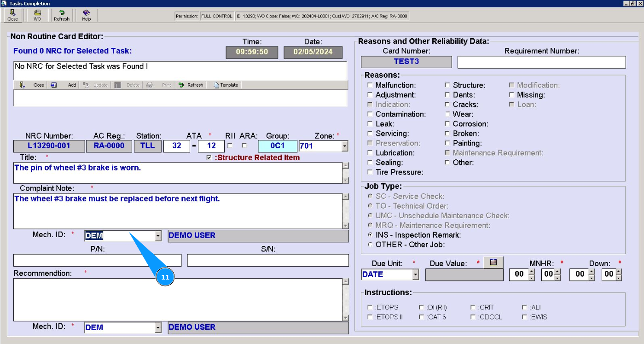644x344 pixels.
Task: Expand the first Mech. ID dropdown
Action: pyautogui.click(x=158, y=236)
